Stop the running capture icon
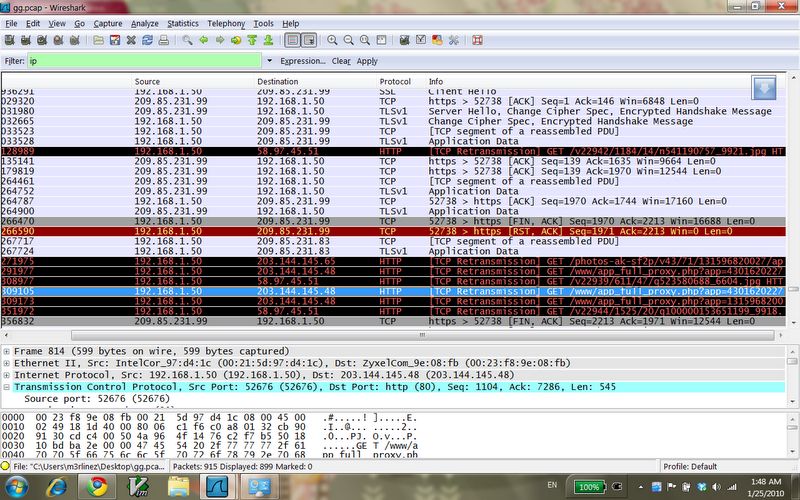800x500 pixels. [x=58, y=40]
